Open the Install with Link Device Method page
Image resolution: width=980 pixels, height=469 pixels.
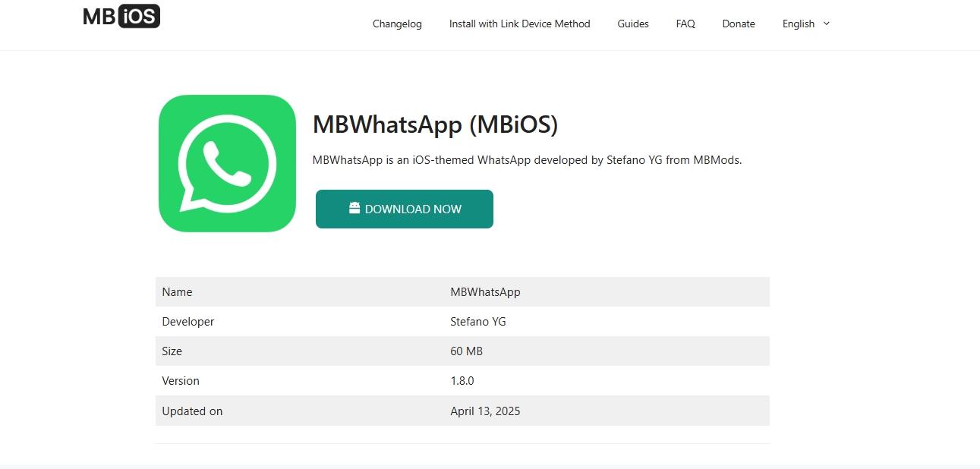(519, 24)
